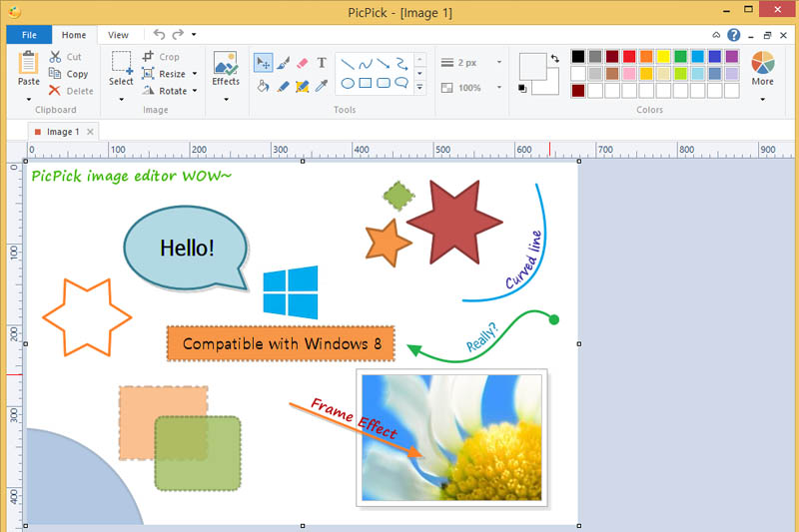Click the foreground color box

[532, 67]
